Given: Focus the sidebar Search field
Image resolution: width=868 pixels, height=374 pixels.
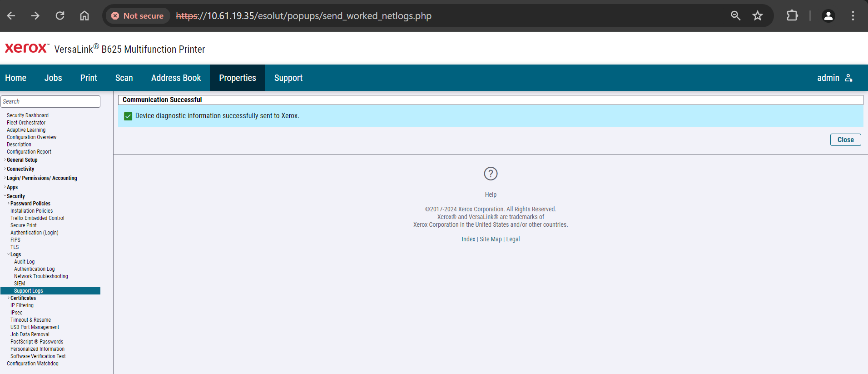Looking at the screenshot, I should [50, 101].
